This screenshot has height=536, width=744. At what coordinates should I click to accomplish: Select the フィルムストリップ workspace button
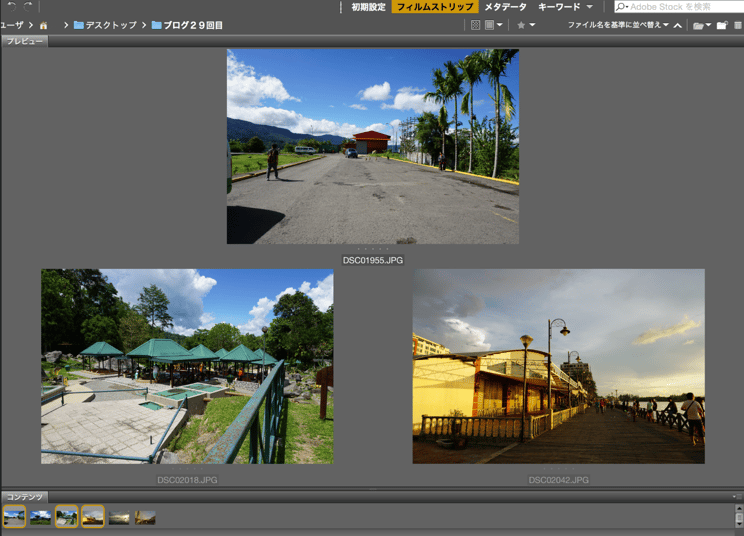click(434, 7)
